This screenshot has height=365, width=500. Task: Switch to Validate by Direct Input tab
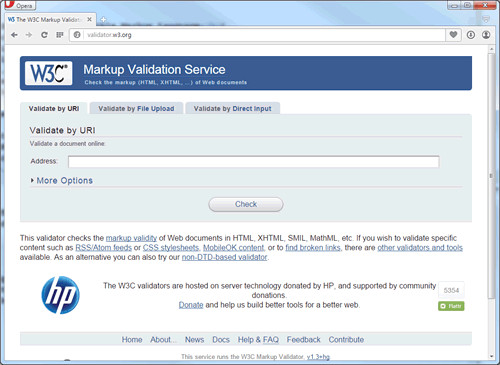[x=233, y=109]
